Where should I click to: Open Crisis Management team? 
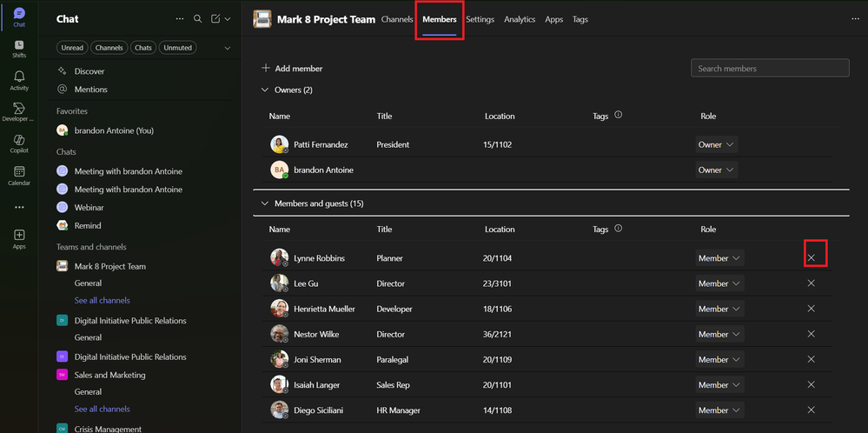pyautogui.click(x=108, y=429)
